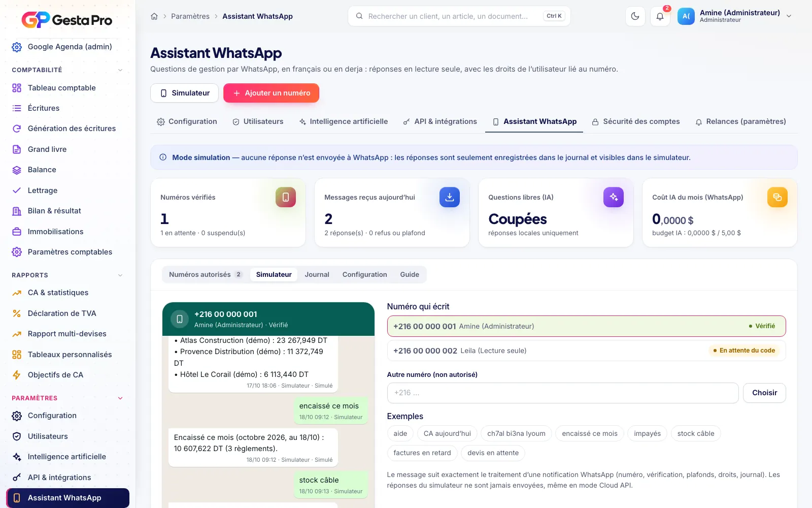The width and height of the screenshot is (812, 508).
Task: Open the Sécurité des comptes tab
Action: click(x=636, y=121)
